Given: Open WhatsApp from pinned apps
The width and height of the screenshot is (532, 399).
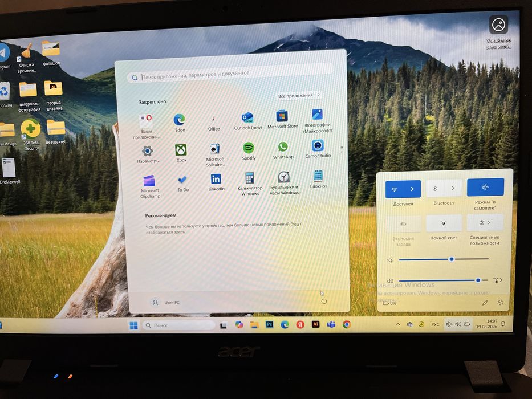Looking at the screenshot, I should (283, 150).
